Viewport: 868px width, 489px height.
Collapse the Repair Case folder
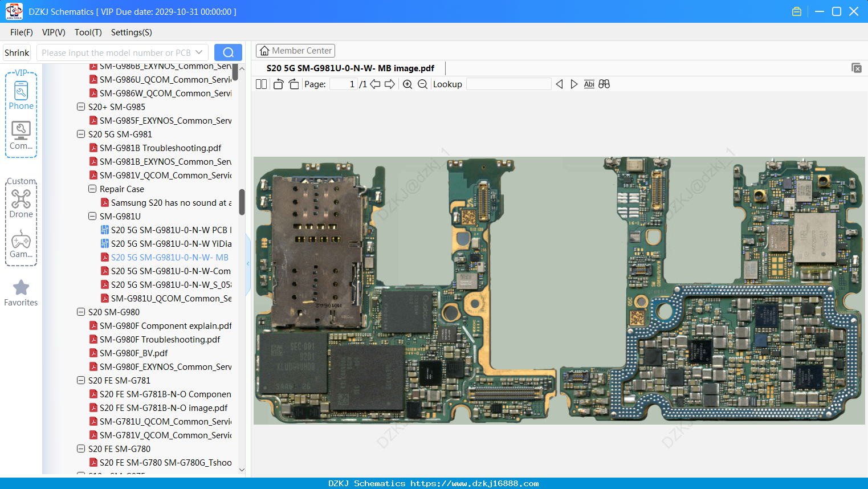tap(92, 189)
